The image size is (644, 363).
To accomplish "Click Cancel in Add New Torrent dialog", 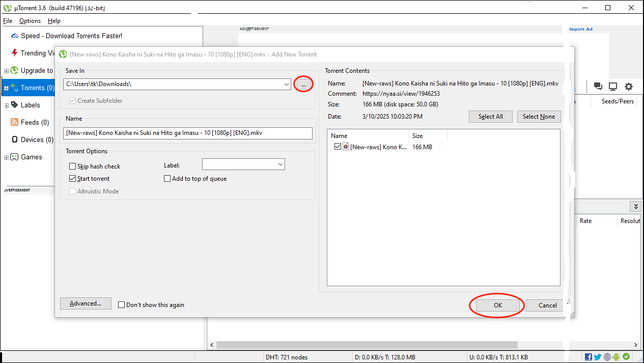I will 548,305.
